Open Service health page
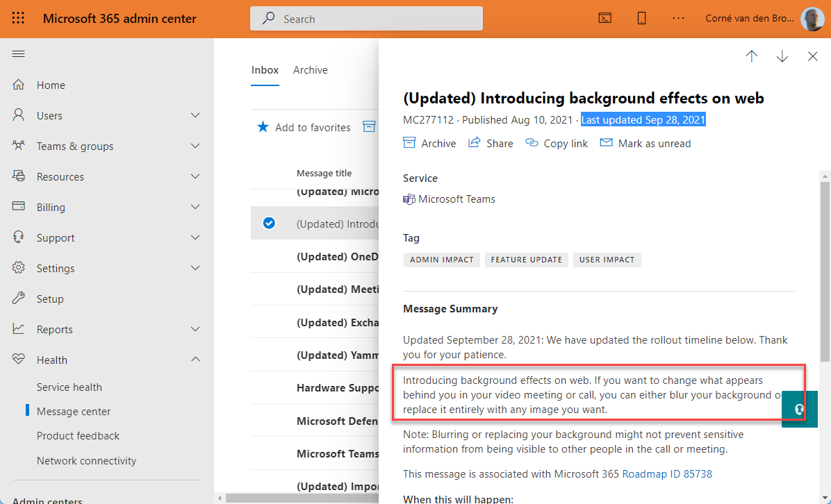831x504 pixels. 69,387
